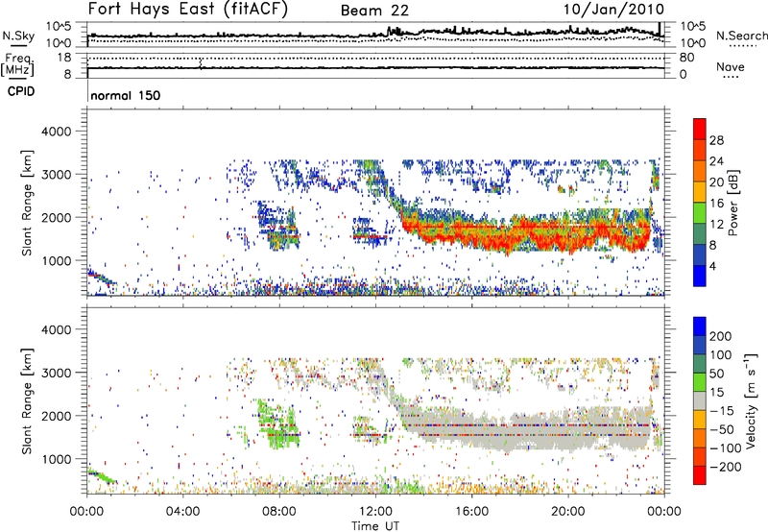Select the "CPID" row label
The image size is (768, 532).
21,91
